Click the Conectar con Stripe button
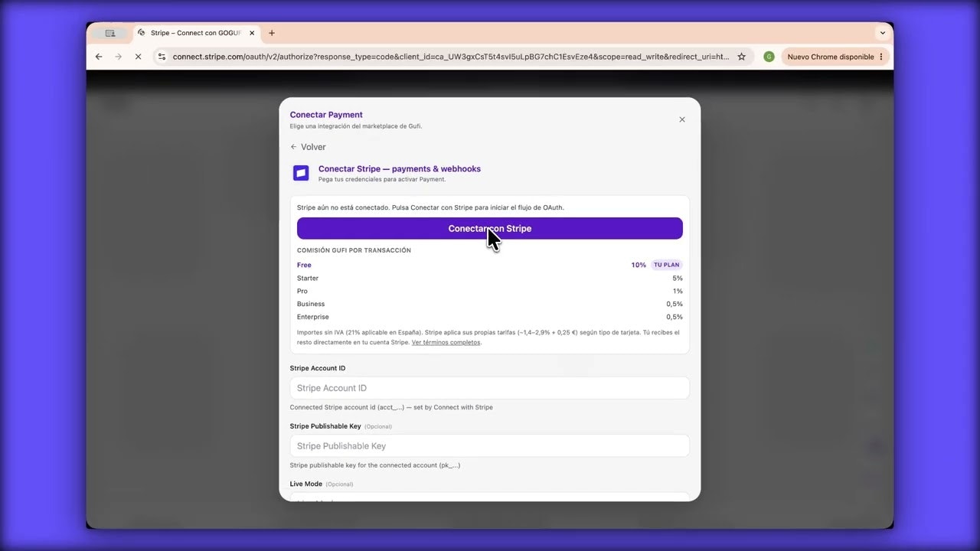980x551 pixels. (x=489, y=228)
